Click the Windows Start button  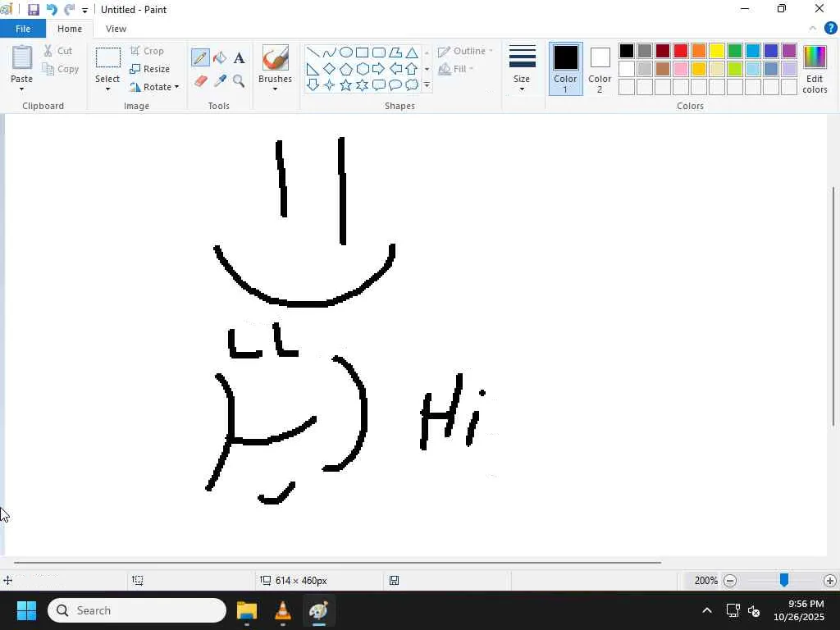point(26,610)
